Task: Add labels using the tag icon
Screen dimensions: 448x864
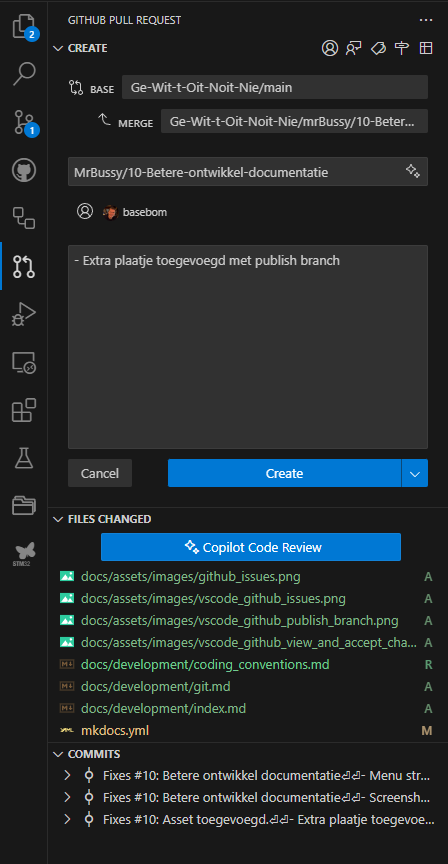Action: tap(378, 48)
